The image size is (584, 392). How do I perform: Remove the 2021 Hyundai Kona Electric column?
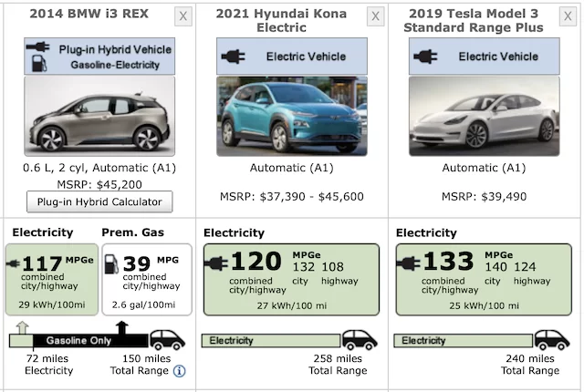click(375, 16)
